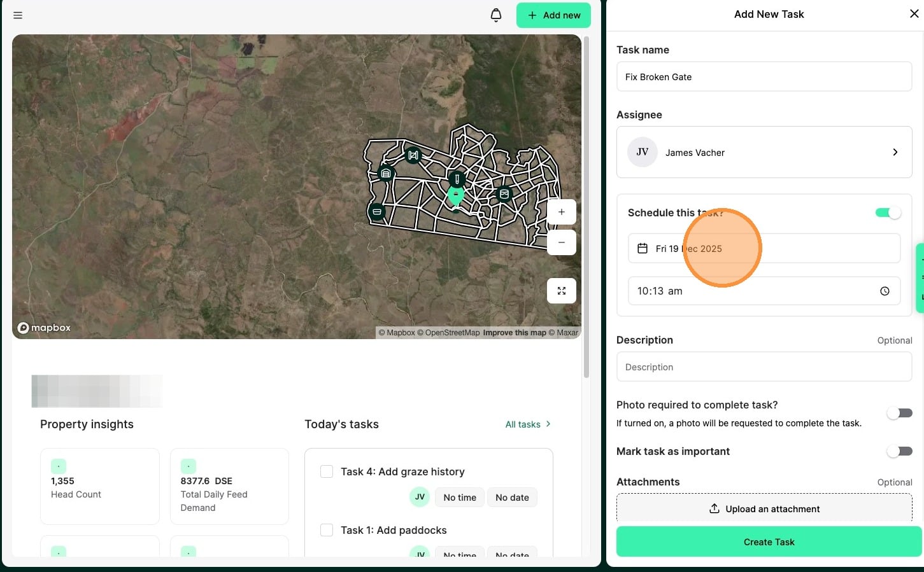
Task: Click the Create Task button
Action: 769,542
